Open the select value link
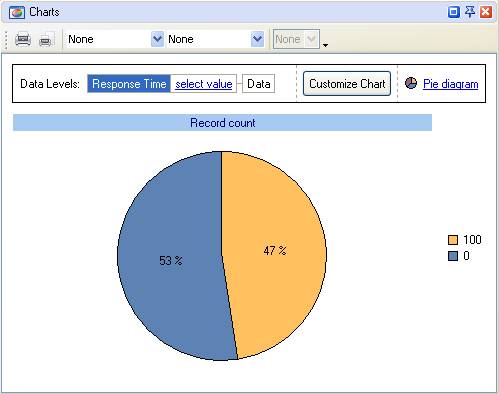The image size is (499, 394). click(x=204, y=84)
